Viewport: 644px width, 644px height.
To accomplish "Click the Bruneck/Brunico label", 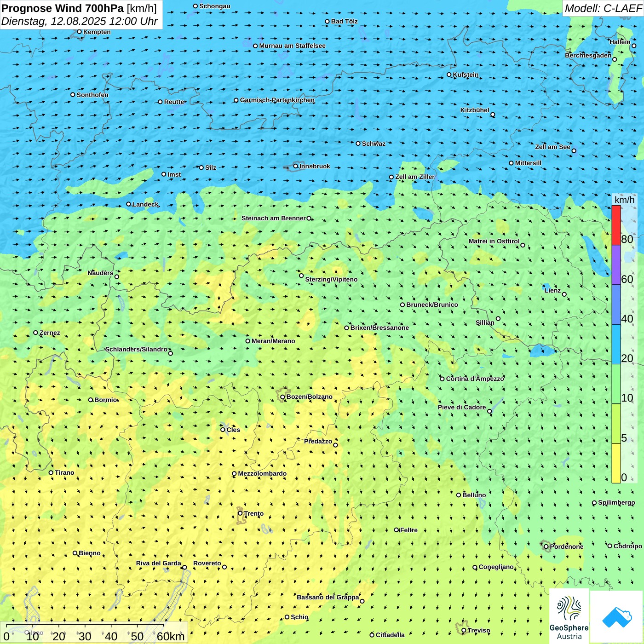I will [x=432, y=305].
